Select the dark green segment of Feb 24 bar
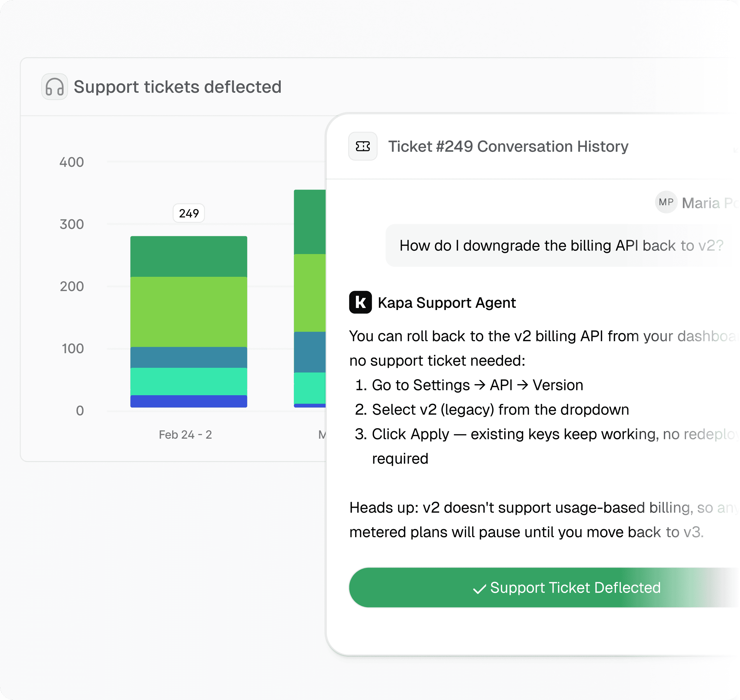Image resolution: width=740 pixels, height=700 pixels. (x=189, y=256)
